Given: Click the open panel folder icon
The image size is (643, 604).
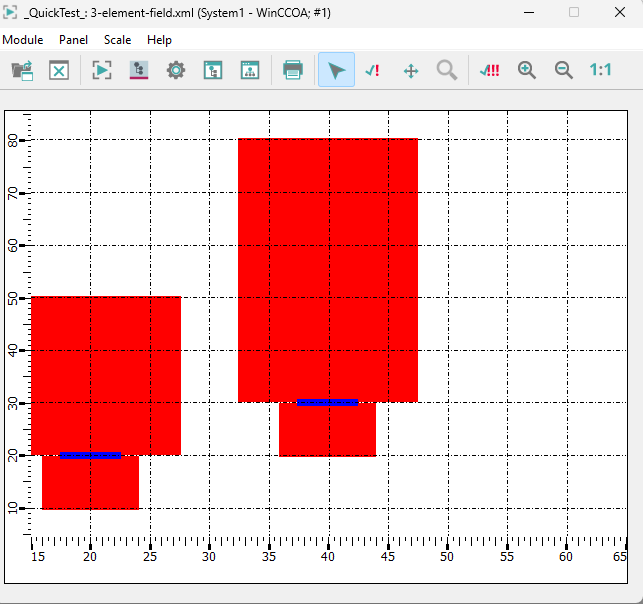Looking at the screenshot, I should pyautogui.click(x=22, y=70).
